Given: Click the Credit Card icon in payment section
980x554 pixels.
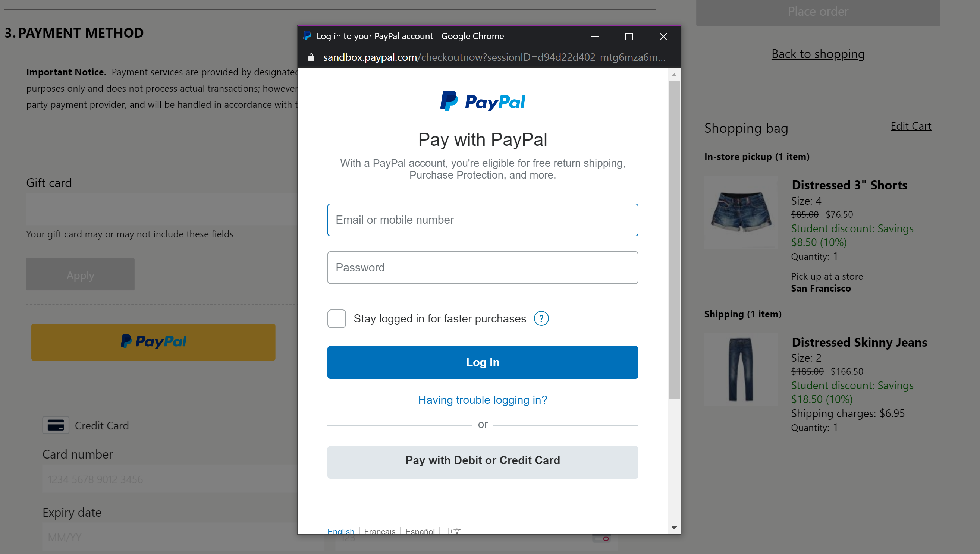Looking at the screenshot, I should [x=56, y=425].
